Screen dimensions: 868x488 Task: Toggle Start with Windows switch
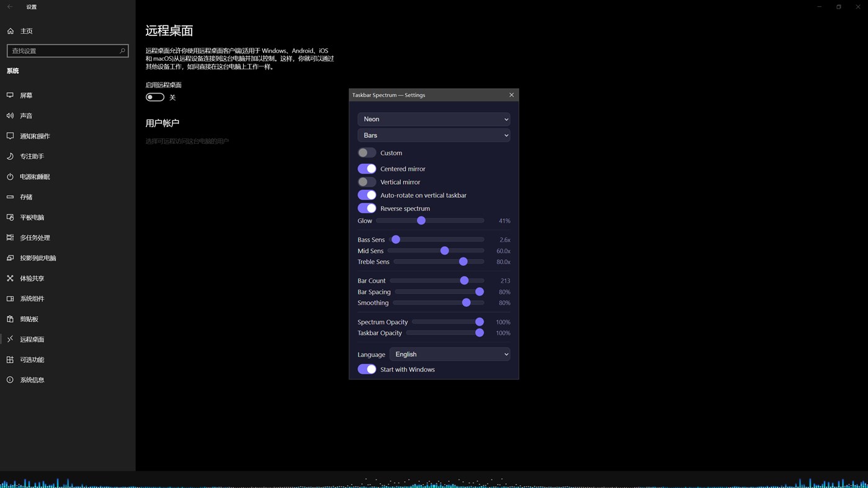tap(367, 369)
